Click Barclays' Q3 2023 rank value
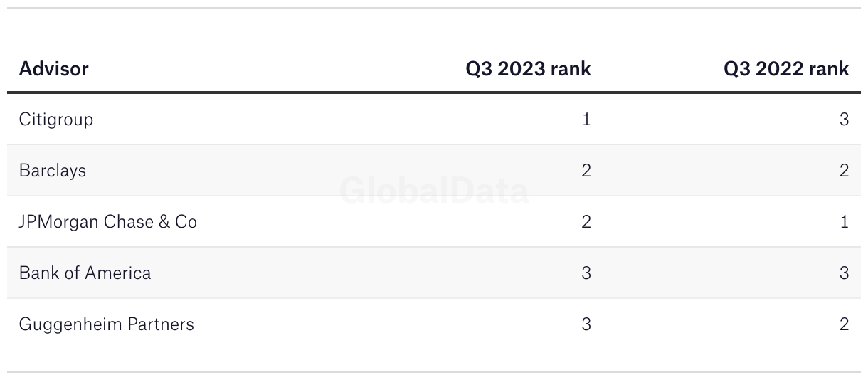This screenshot has height=380, width=868. click(586, 171)
